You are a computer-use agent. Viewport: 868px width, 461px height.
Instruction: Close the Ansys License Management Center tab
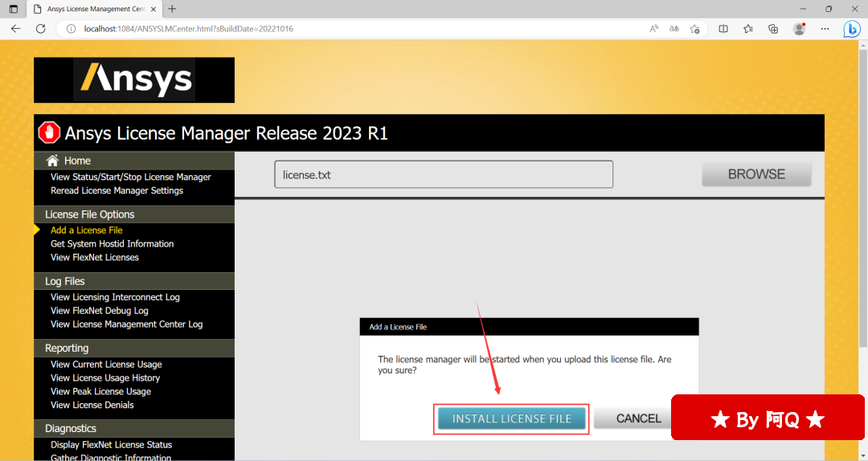click(154, 9)
